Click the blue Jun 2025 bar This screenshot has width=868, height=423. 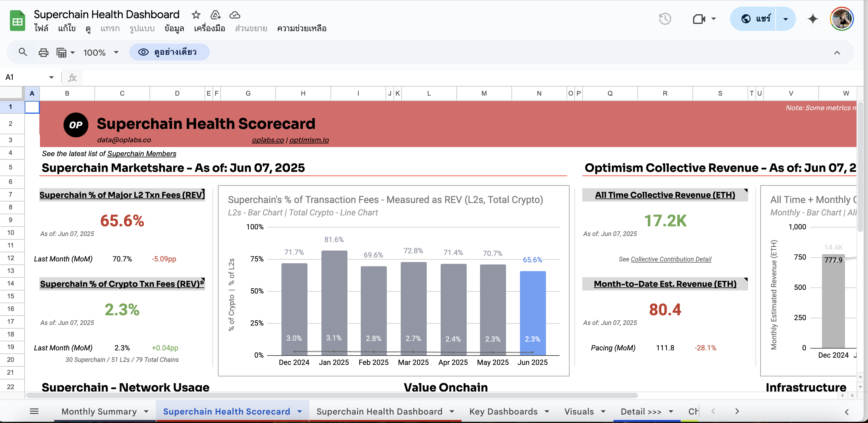(x=532, y=313)
